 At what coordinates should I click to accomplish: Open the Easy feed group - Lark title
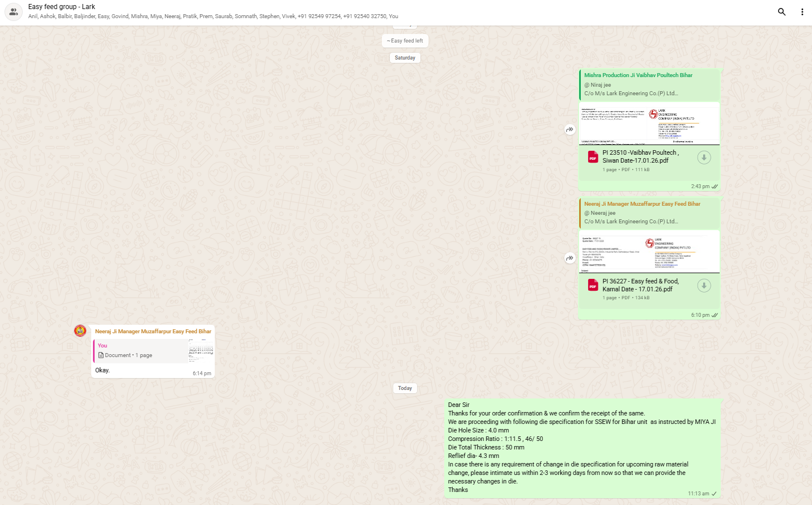tap(62, 7)
